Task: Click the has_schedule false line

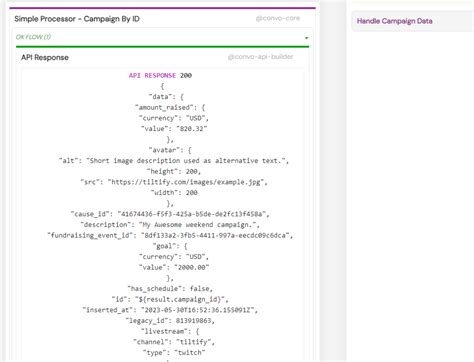Action: 170,289
